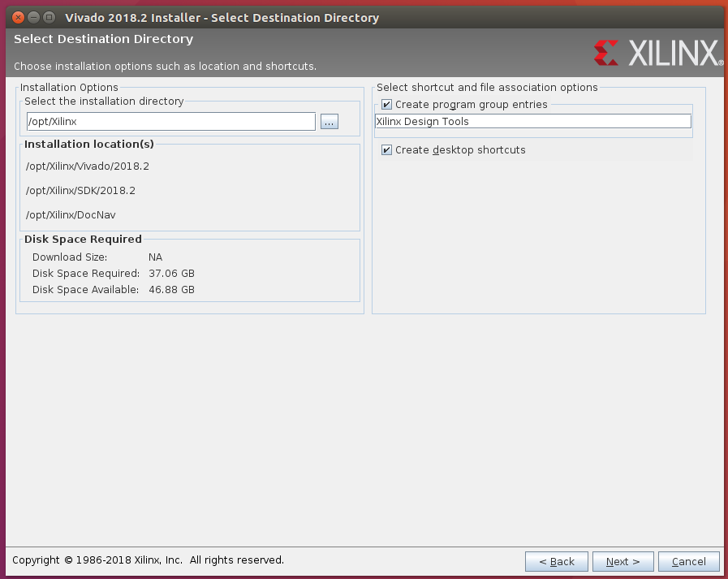Select /opt/Xilinx/Vivado/2018.2 location text
The width and height of the screenshot is (728, 579).
88,166
